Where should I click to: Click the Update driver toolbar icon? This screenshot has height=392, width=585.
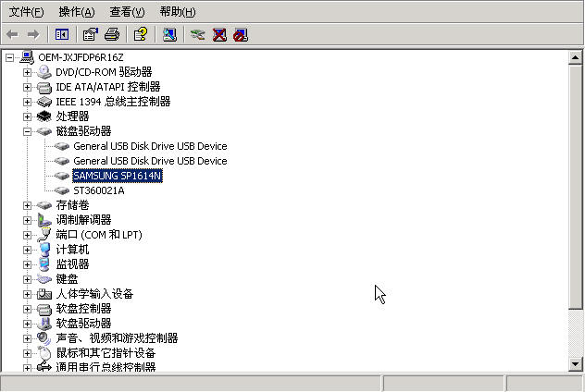pyautogui.click(x=198, y=34)
